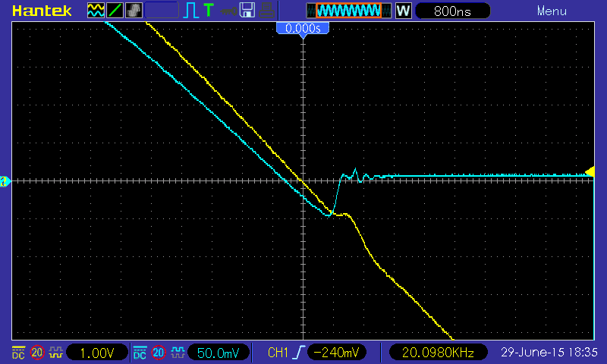Click the CH1 trigger source label
Viewport: 607px width, 364px height.
click(278, 353)
